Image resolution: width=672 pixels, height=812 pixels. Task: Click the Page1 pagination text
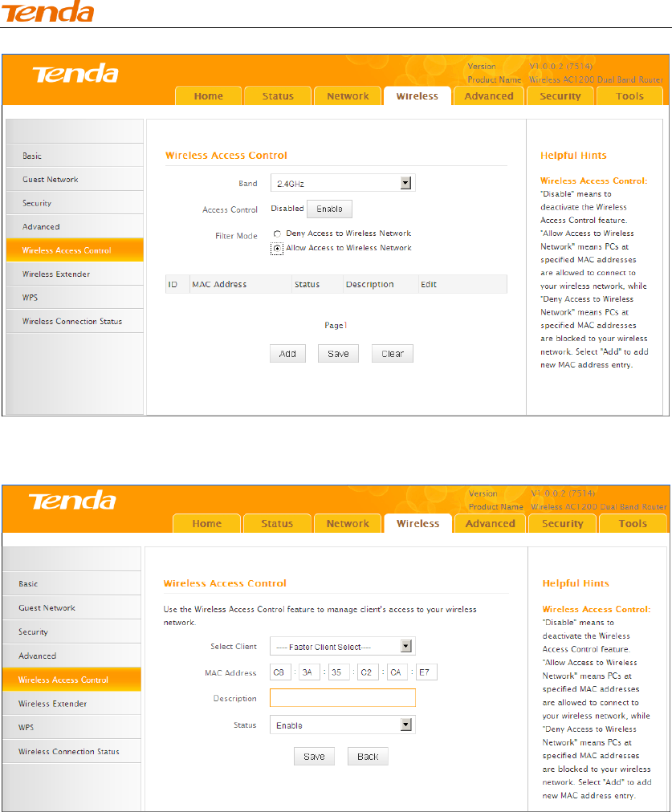point(336,325)
